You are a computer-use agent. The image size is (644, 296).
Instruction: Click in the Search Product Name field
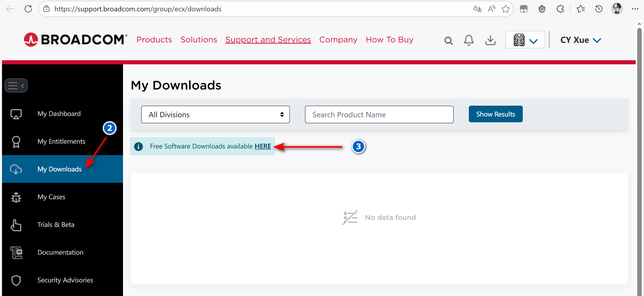tap(379, 114)
